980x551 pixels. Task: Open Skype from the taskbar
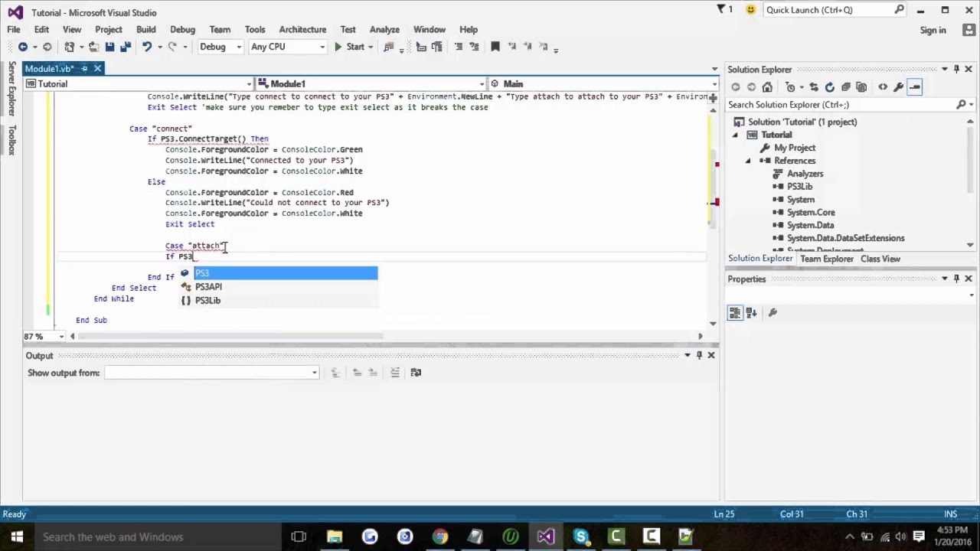click(x=581, y=536)
